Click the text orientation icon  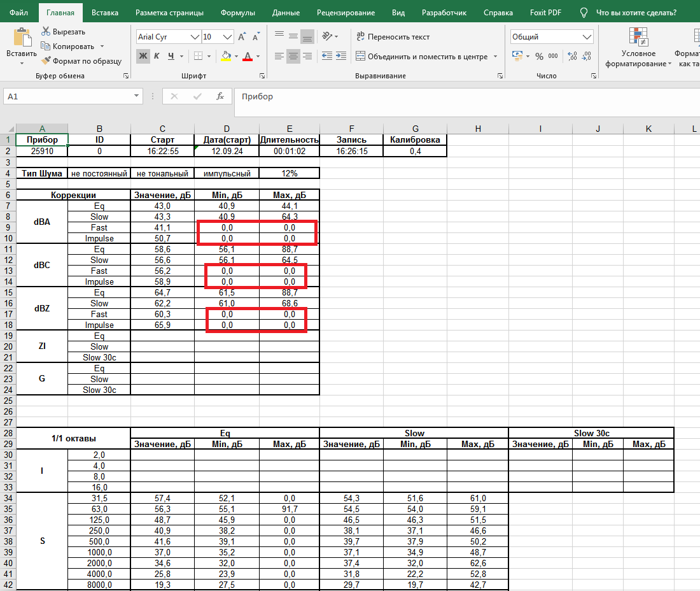point(327,36)
